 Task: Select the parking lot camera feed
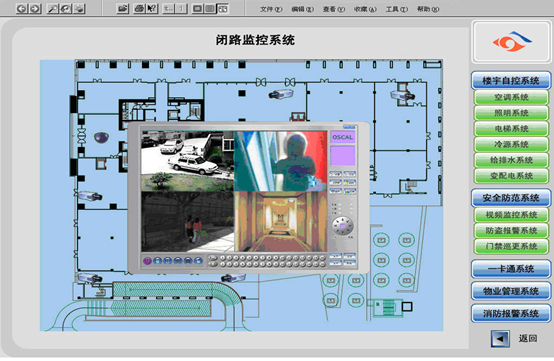pos(187,161)
